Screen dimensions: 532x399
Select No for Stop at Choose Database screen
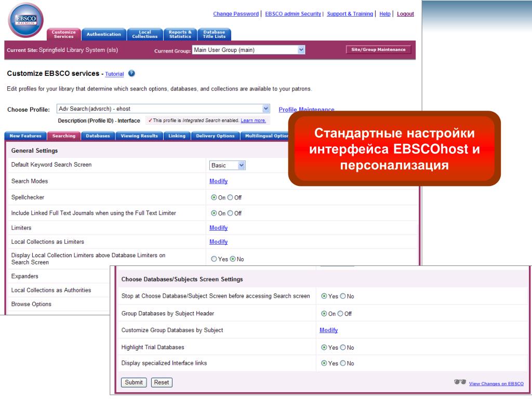pyautogui.click(x=343, y=296)
